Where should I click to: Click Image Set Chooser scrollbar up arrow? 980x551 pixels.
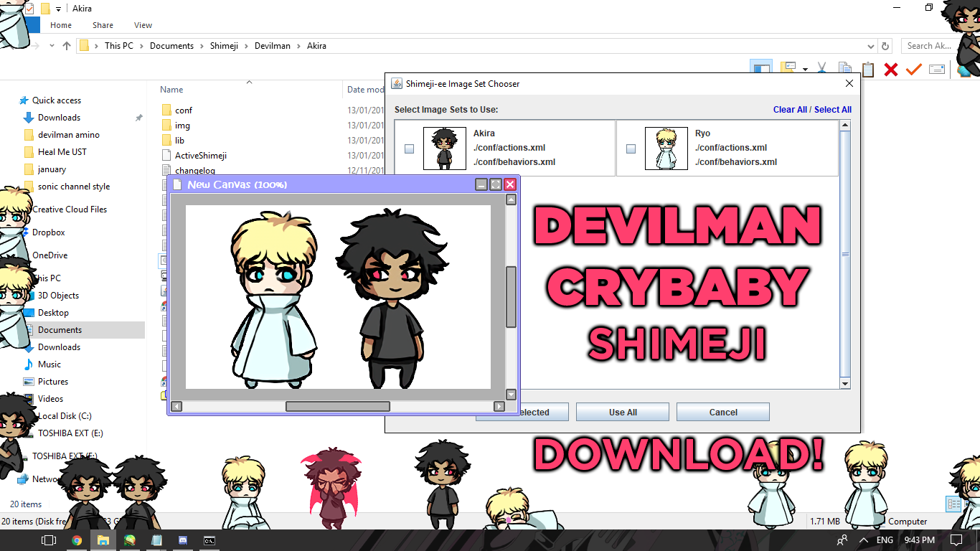point(845,126)
